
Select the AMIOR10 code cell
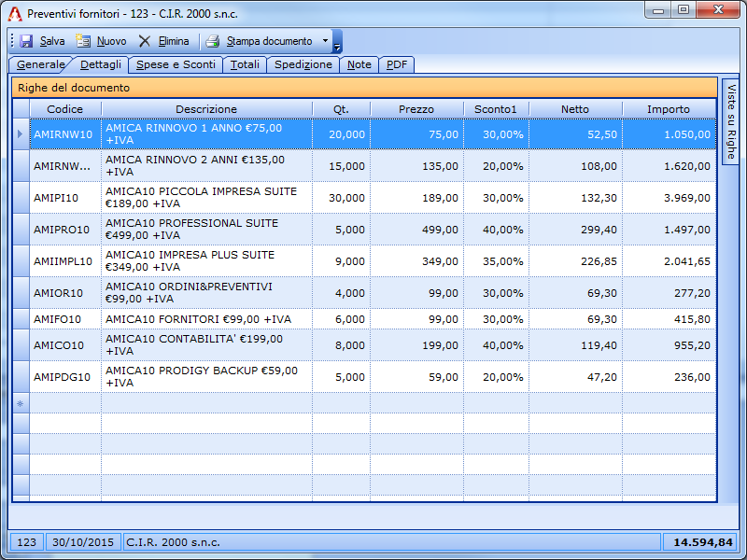coord(65,293)
